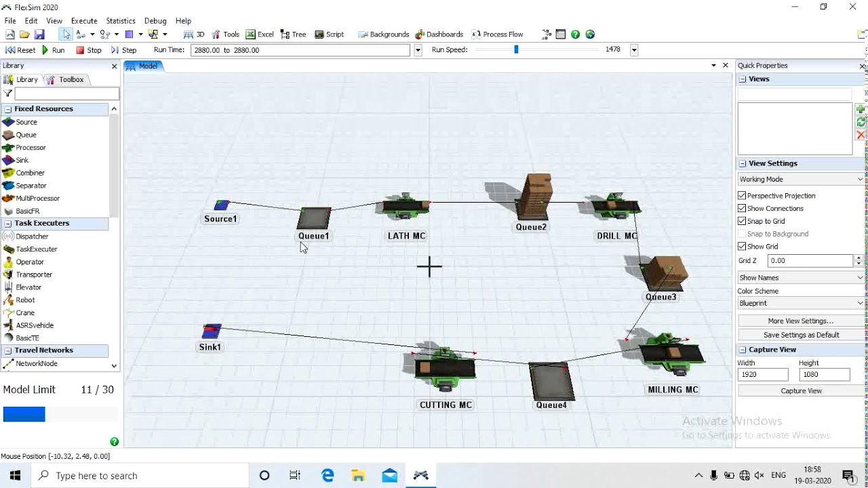Click the window layout toolbar icon

(x=561, y=34)
